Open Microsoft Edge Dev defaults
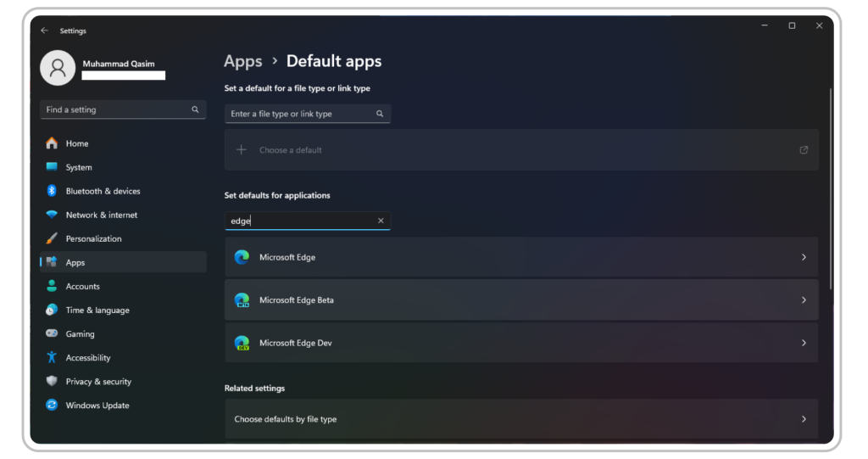Image resolution: width=868 pixels, height=459 pixels. click(x=521, y=343)
